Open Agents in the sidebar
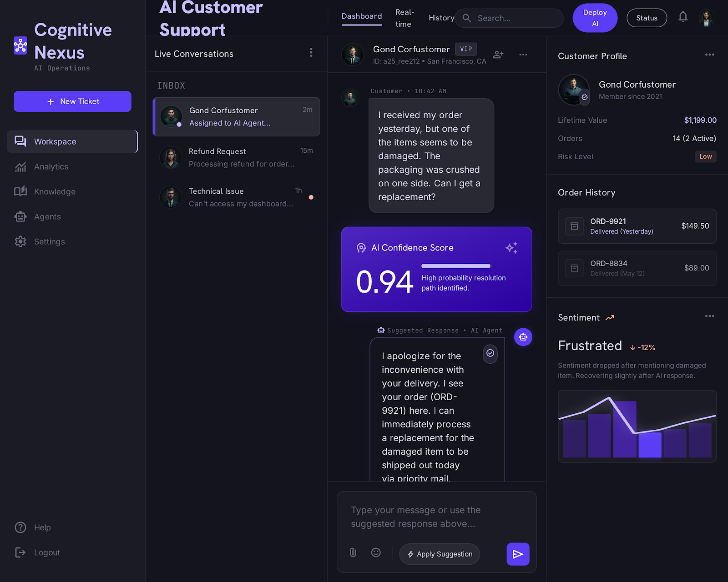 pyautogui.click(x=72, y=217)
